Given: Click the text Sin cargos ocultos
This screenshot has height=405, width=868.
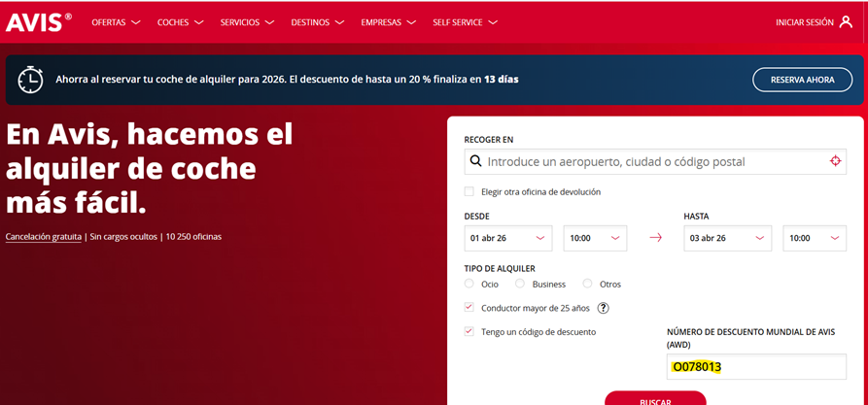Looking at the screenshot, I should click(122, 237).
